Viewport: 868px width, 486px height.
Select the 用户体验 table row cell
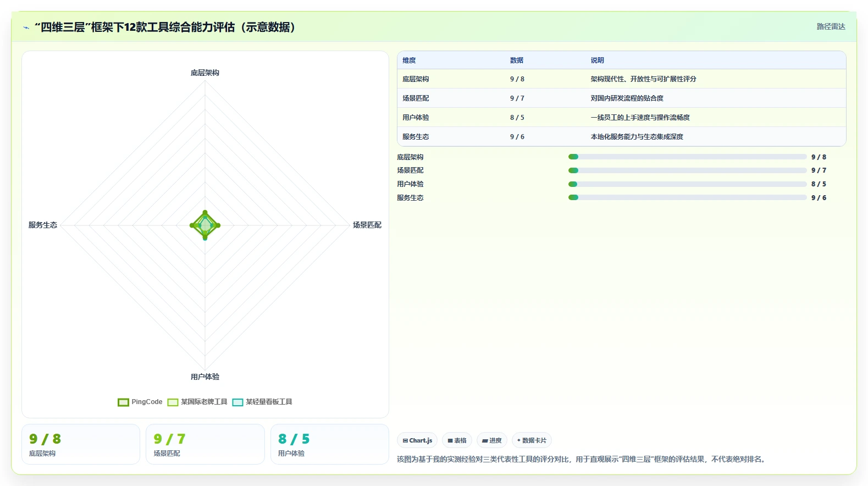tap(416, 118)
